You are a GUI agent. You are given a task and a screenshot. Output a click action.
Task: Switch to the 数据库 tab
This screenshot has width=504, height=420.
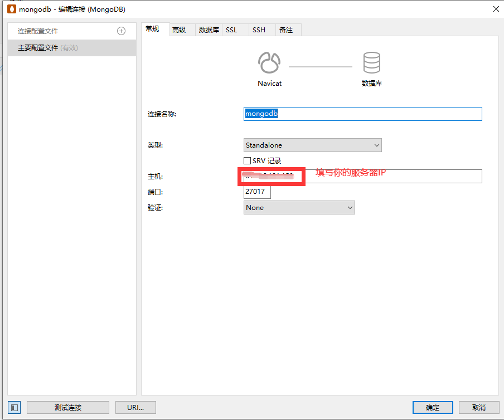(209, 30)
